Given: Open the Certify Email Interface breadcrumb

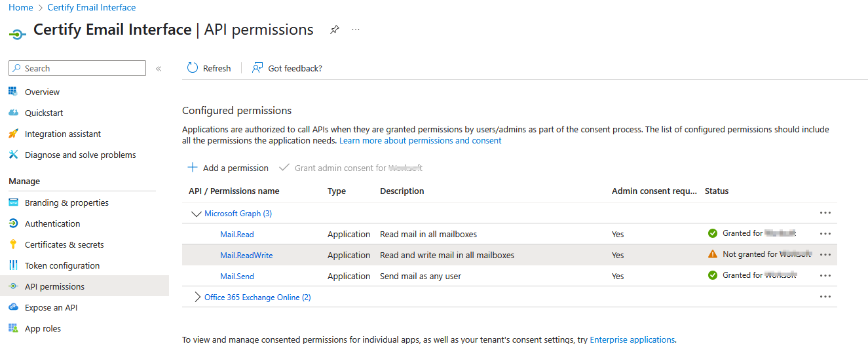Looking at the screenshot, I should coord(92,7).
